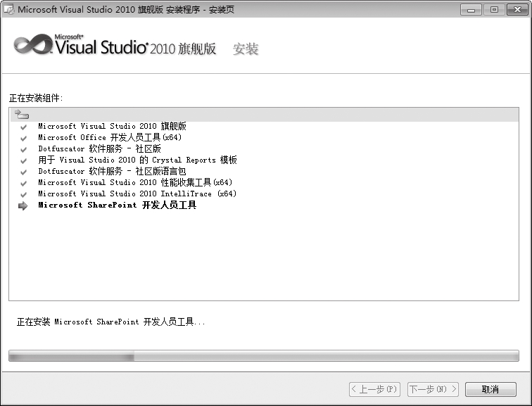
Task: Click the 上一步(P) button
Action: coord(375,389)
